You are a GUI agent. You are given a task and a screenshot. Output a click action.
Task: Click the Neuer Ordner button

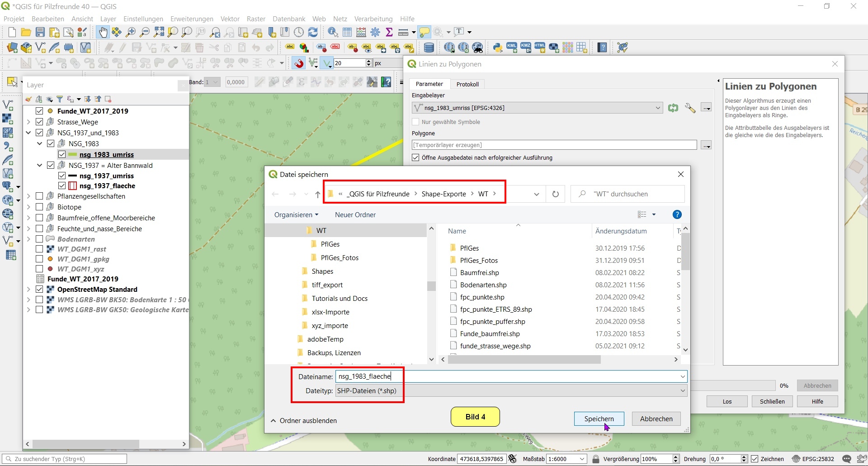pos(355,215)
